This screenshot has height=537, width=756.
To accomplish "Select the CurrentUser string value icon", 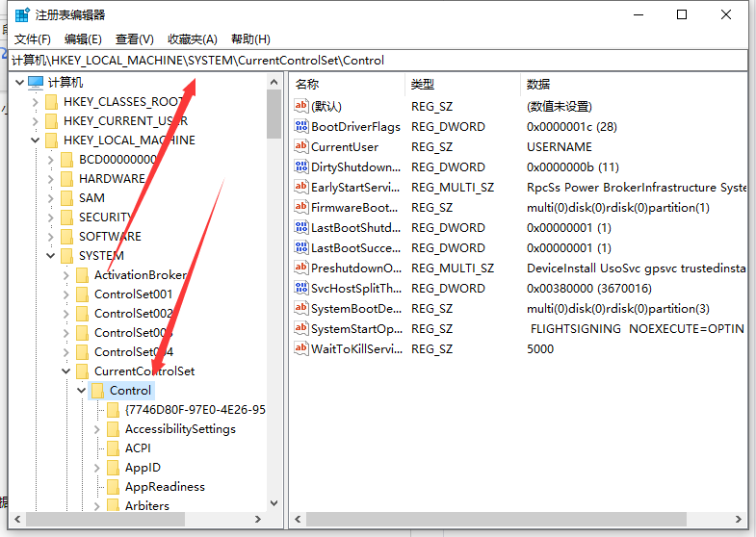I will click(301, 147).
